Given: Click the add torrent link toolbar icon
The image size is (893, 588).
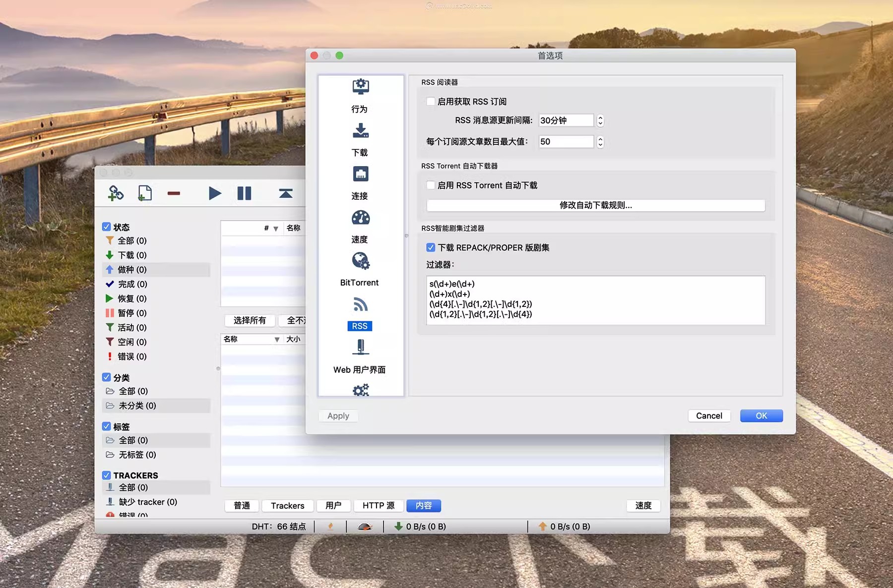Looking at the screenshot, I should [x=115, y=193].
